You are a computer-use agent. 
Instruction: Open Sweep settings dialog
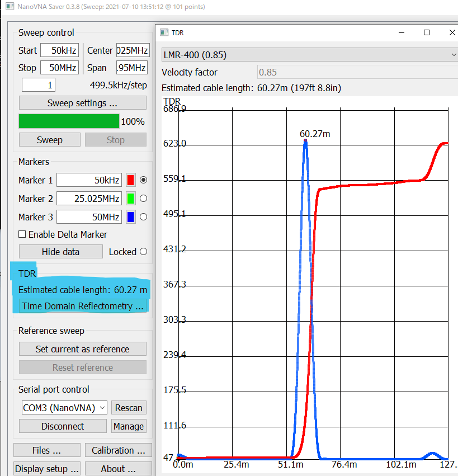[83, 103]
